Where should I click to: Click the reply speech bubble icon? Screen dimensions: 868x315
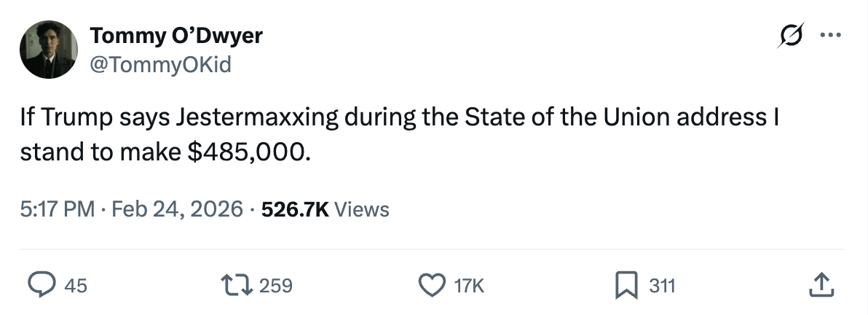click(x=42, y=285)
